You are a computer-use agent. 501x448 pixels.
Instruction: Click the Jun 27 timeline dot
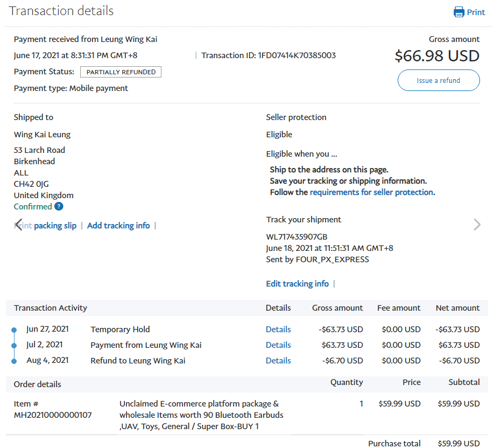(15, 330)
